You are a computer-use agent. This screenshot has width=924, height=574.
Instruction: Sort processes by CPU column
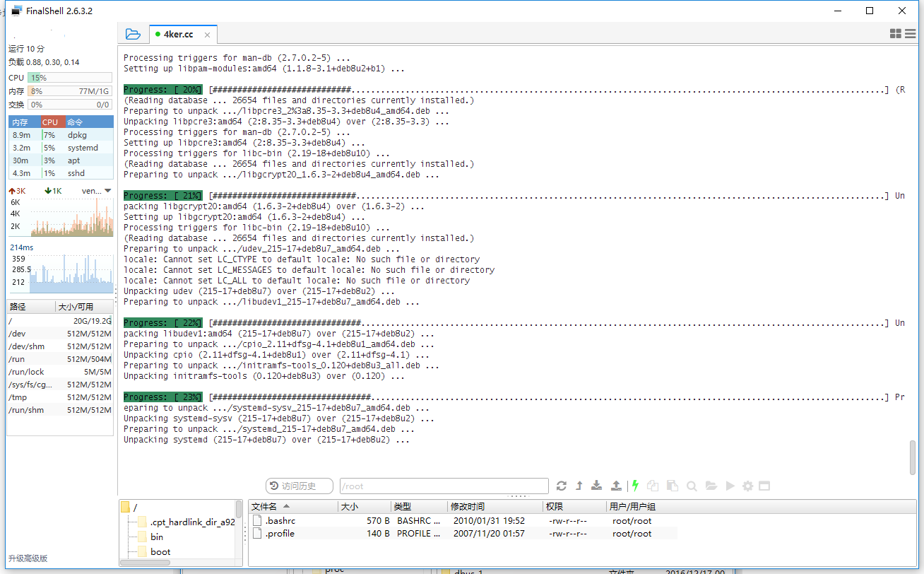pyautogui.click(x=53, y=122)
